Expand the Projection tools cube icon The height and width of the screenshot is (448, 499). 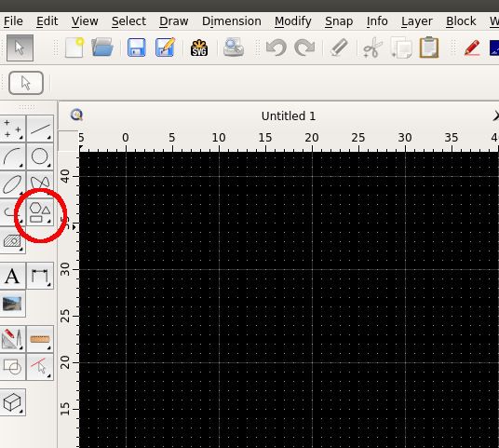(12, 402)
